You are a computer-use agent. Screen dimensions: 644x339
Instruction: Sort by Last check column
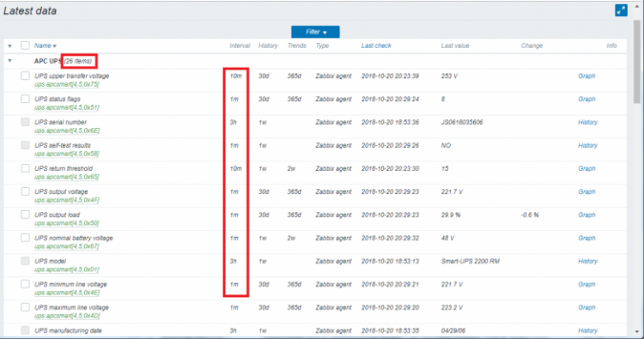click(x=376, y=45)
